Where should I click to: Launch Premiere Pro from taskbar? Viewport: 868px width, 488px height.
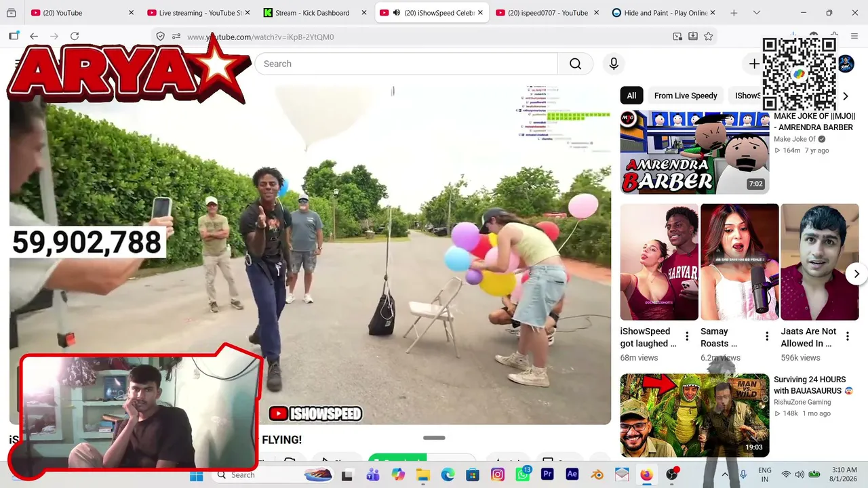pos(547,474)
